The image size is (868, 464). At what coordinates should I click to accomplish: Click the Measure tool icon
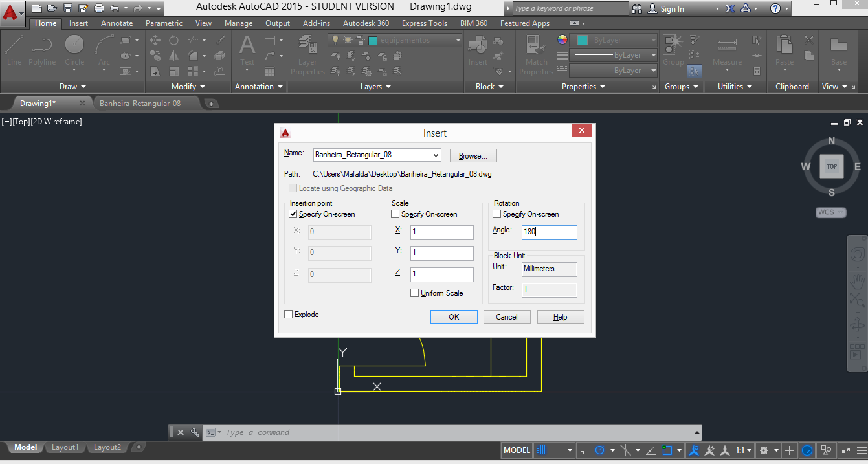tap(727, 50)
